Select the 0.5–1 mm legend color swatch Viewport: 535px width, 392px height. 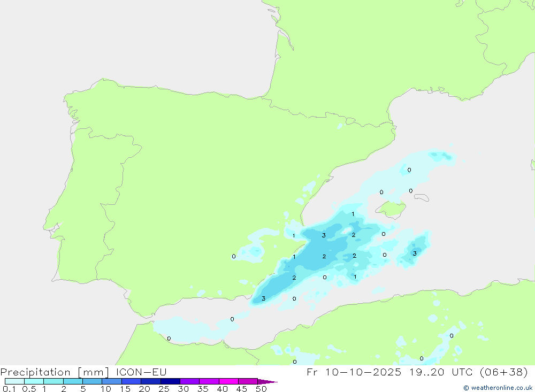click(x=34, y=381)
